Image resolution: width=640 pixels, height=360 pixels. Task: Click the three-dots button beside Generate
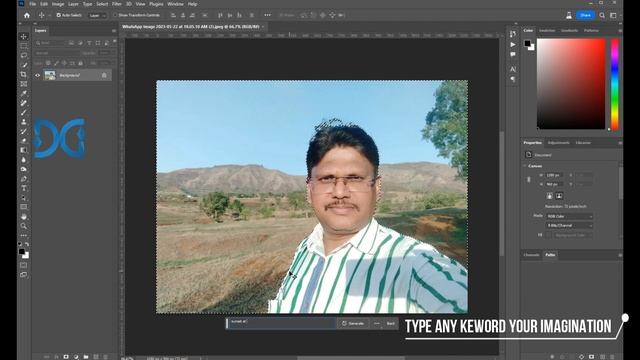(377, 323)
